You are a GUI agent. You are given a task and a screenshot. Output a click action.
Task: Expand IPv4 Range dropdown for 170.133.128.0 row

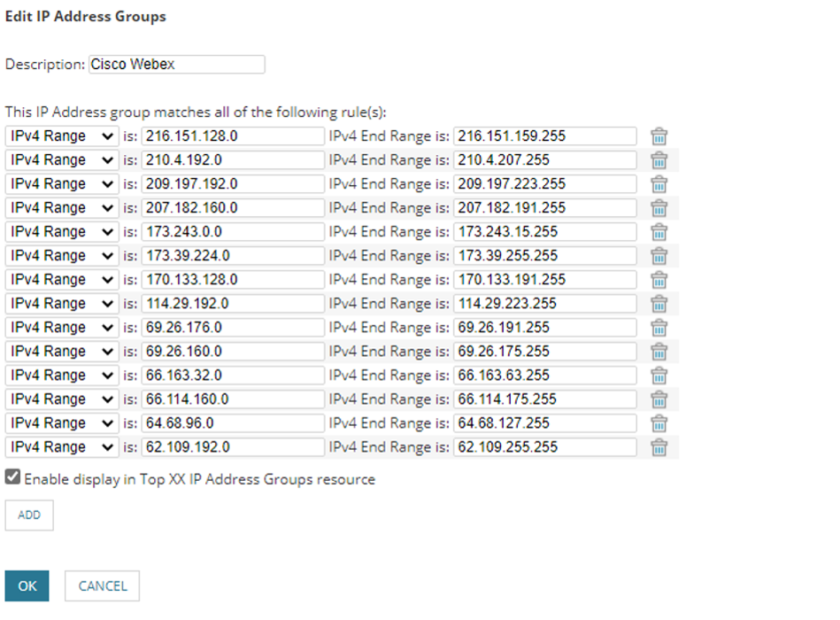pos(62,280)
